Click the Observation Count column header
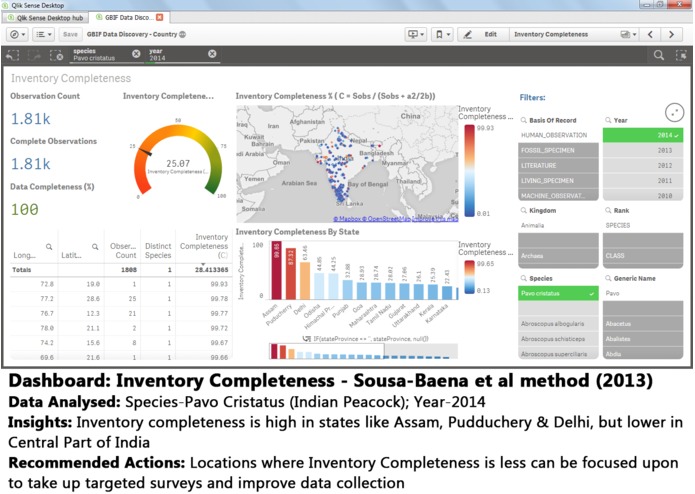695x494 pixels. [123, 250]
